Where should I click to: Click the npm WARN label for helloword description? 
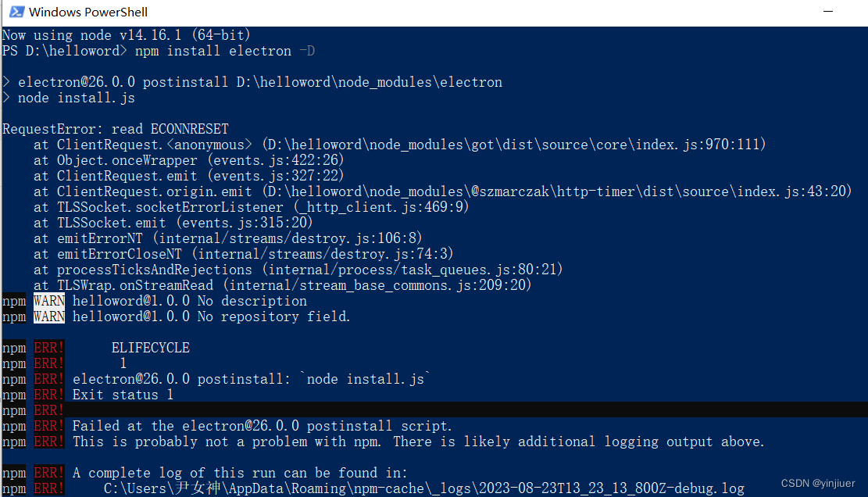(x=48, y=300)
